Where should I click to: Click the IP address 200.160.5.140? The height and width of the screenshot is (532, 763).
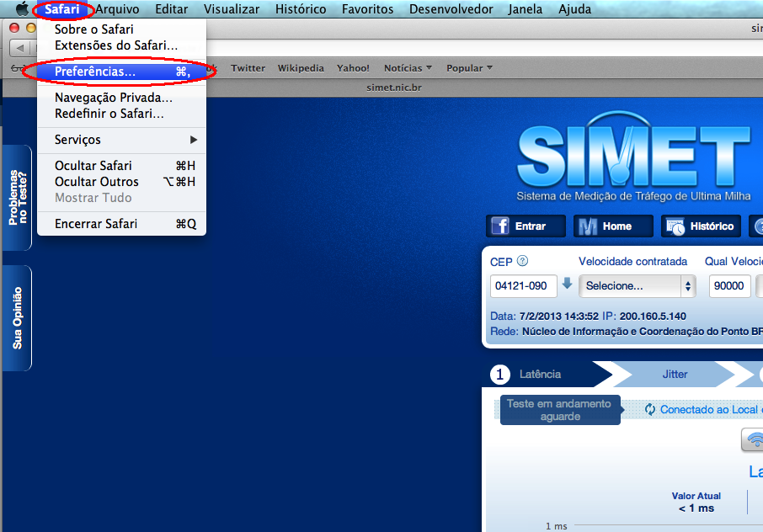tap(653, 317)
